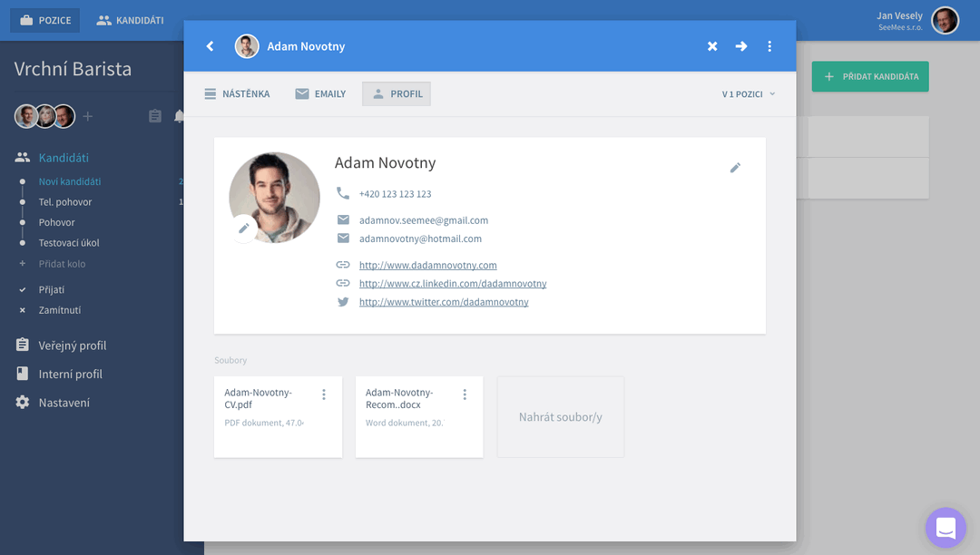The width and height of the screenshot is (980, 555).
Task: Click the clipboard icon in sidebar header
Action: [x=155, y=115]
